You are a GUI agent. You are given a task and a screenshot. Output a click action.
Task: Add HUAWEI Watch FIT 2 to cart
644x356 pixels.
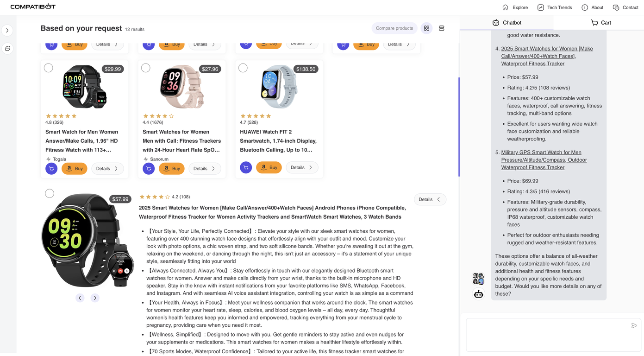(x=246, y=168)
